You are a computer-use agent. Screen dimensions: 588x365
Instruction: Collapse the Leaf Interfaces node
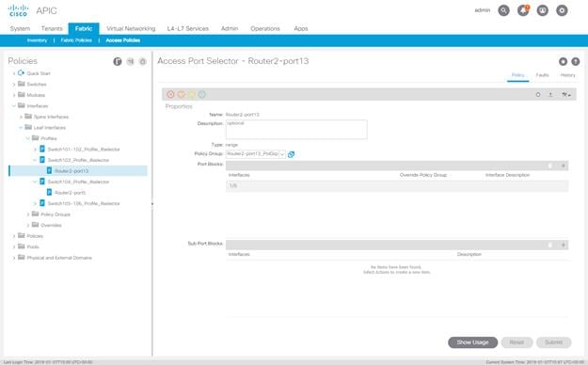21,128
